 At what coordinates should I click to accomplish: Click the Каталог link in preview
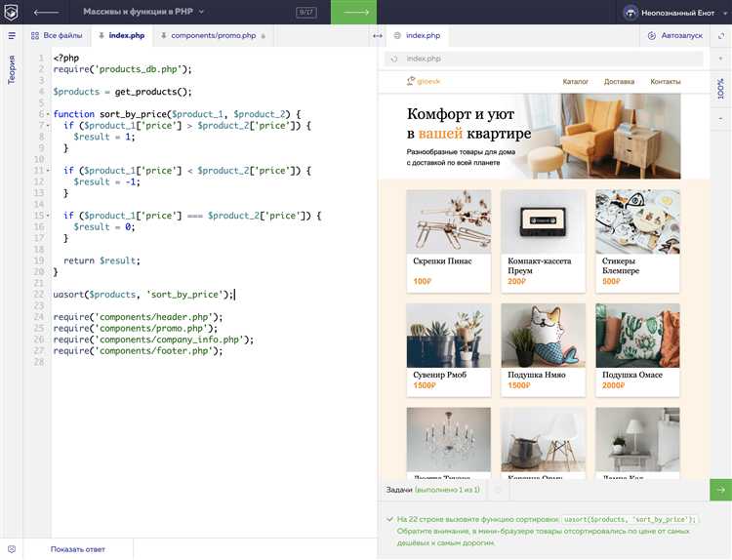[575, 81]
